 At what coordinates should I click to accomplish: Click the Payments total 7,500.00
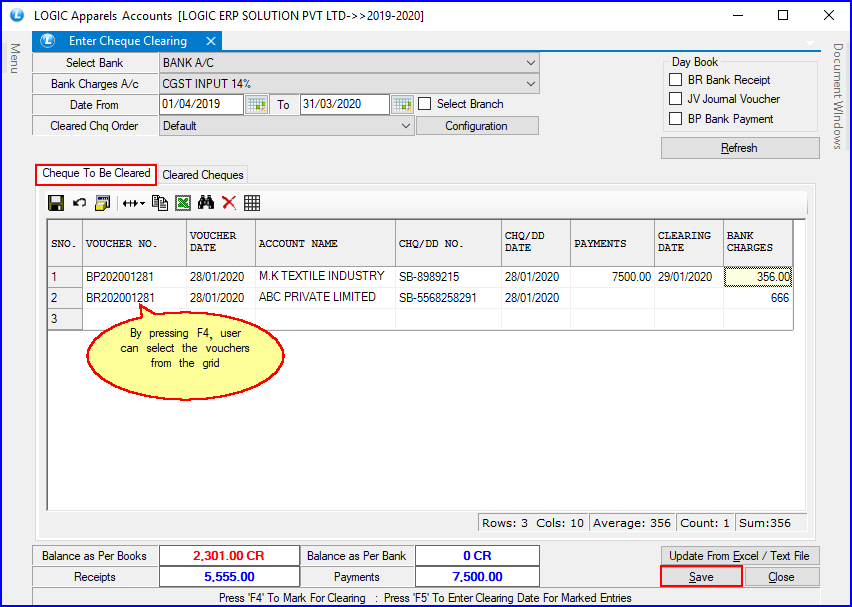click(477, 577)
